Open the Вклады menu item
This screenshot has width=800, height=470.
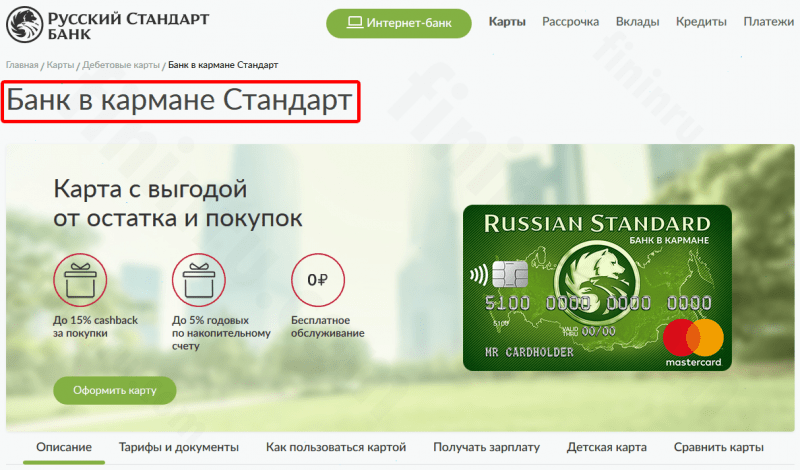(x=637, y=22)
